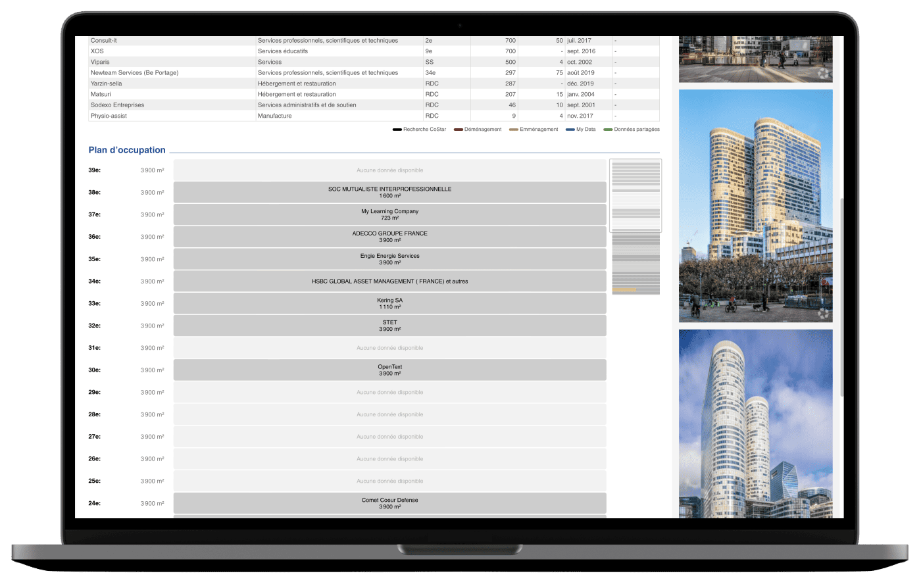921x588 pixels.
Task: Click the black Recherche CoStar legend marker
Action: tap(397, 130)
